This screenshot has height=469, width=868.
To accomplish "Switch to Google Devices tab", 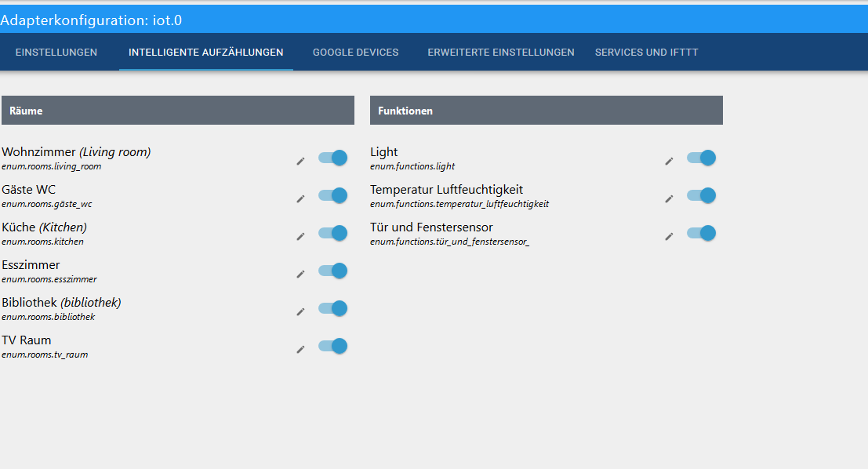I will pos(355,53).
